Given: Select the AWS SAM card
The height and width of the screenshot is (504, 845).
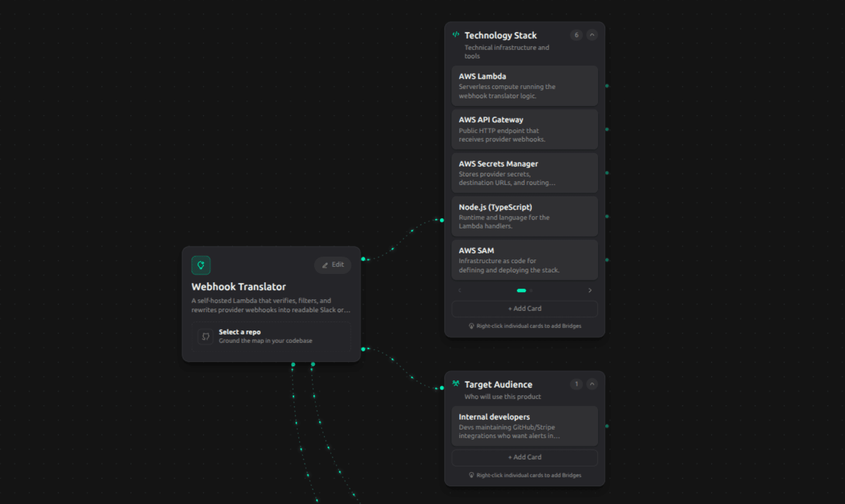Looking at the screenshot, I should (525, 260).
